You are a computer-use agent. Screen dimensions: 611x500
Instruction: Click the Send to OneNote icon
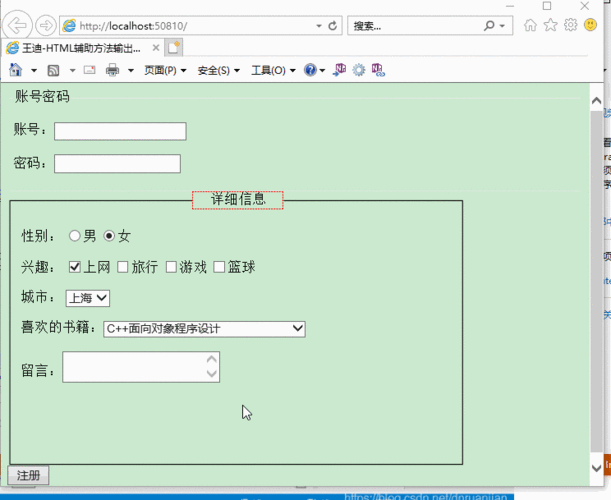[339, 70]
